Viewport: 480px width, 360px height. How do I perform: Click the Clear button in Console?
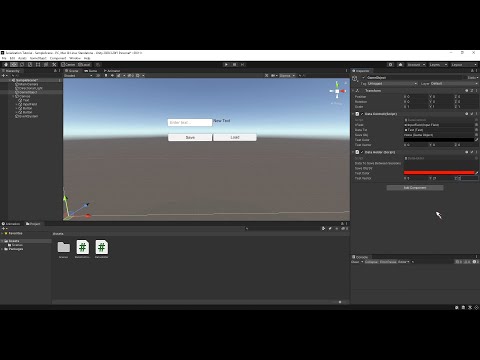[356, 262]
